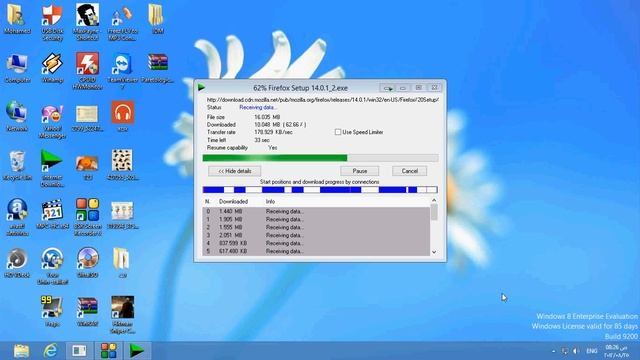This screenshot has height=360, width=640.
Task: Launch TeamViewer 7 shortcut
Action: 122,71
